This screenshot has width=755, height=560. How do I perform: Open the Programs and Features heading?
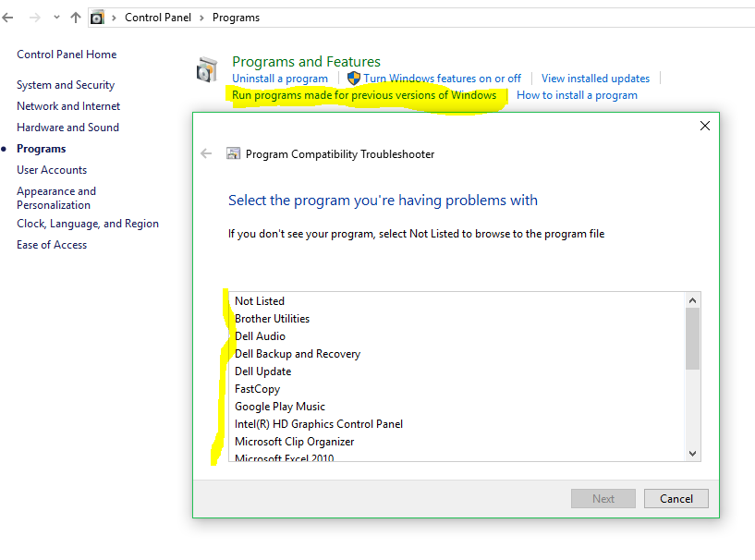[306, 62]
